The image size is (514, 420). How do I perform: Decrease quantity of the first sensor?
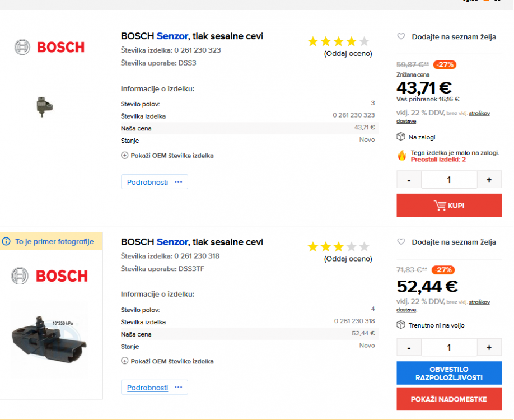point(409,180)
